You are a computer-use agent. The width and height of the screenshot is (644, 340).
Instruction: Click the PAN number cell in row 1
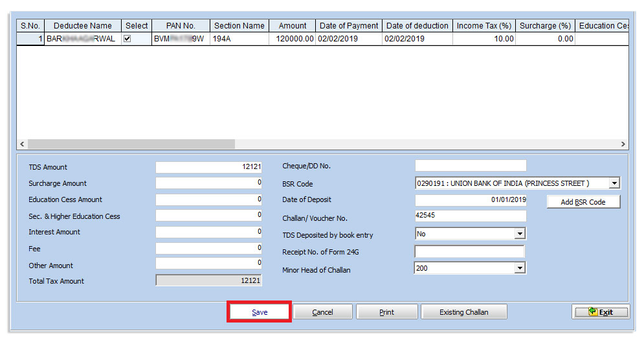click(181, 39)
